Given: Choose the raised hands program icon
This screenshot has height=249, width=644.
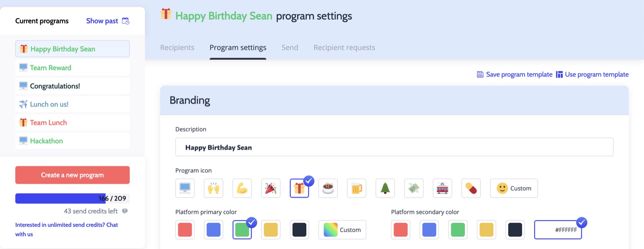Looking at the screenshot, I should tap(214, 188).
